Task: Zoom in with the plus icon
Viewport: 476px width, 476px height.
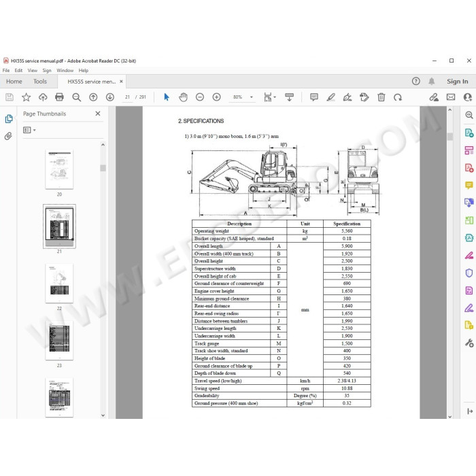Action: tap(216, 97)
